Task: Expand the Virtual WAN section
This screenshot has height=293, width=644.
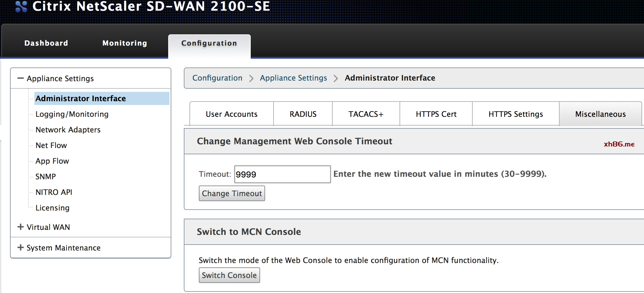Action: point(21,227)
